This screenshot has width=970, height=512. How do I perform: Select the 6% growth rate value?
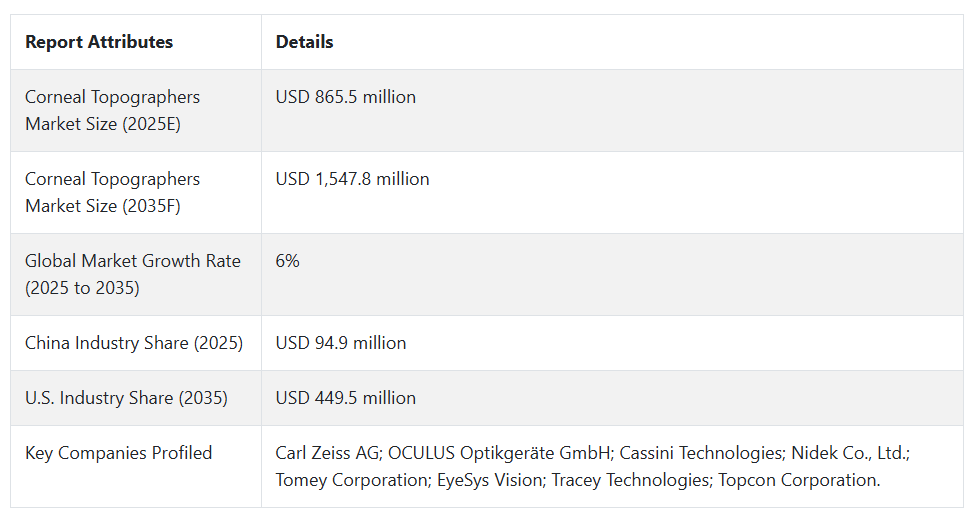288,261
